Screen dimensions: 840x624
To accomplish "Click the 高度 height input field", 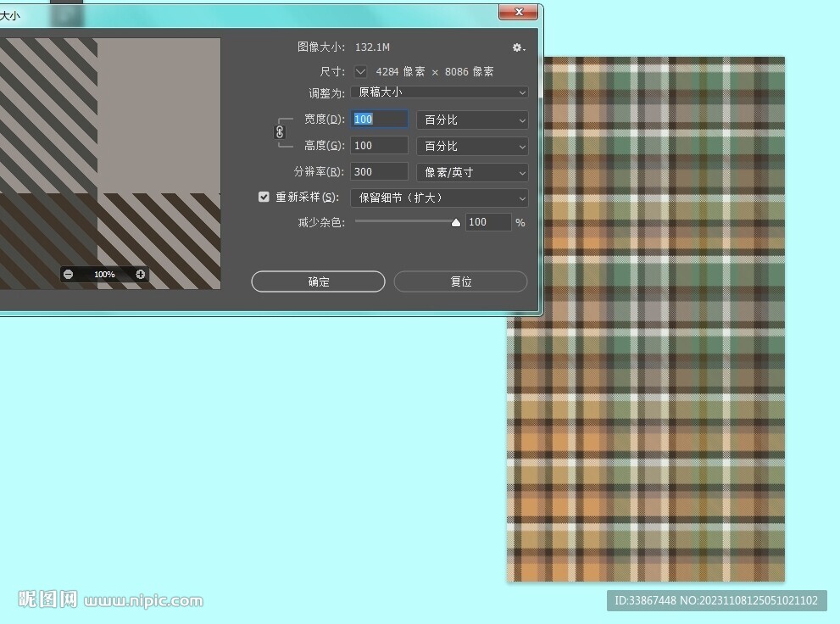I will (380, 146).
